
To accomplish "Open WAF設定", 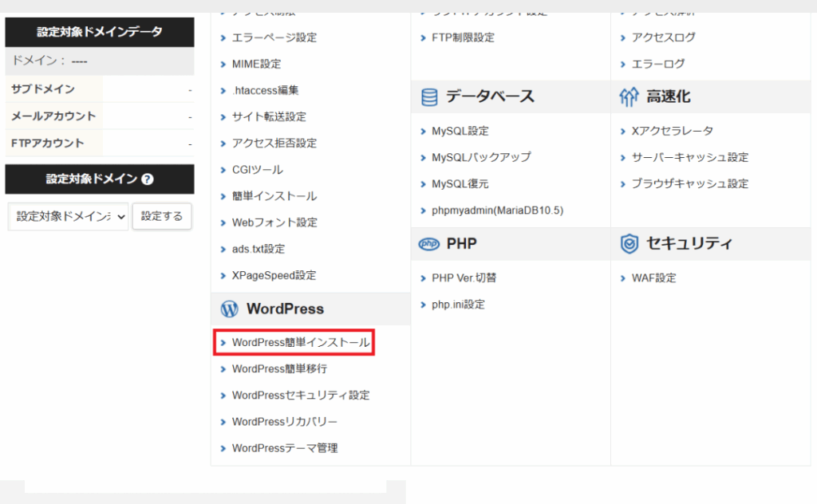I will pos(654,278).
